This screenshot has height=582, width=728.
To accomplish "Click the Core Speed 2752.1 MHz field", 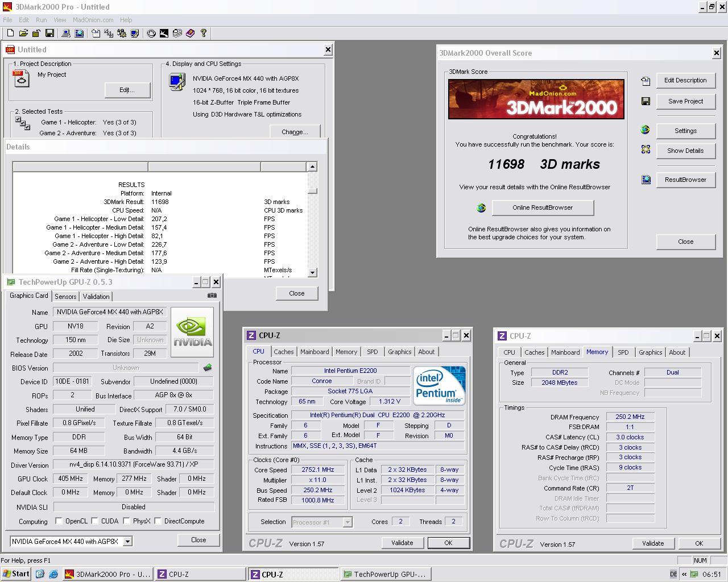I will tap(318, 469).
